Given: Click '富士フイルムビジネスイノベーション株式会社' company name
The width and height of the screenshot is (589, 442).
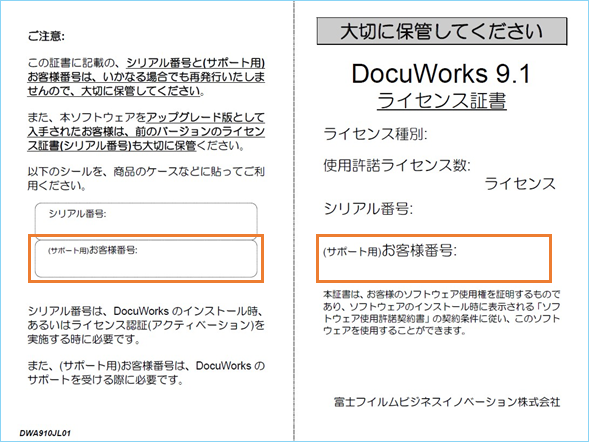Looking at the screenshot, I should 447,402.
